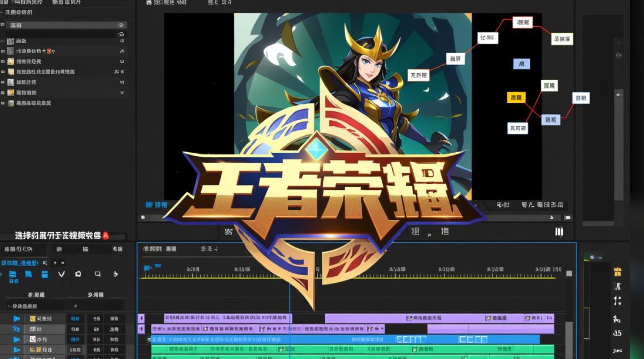The image size is (644, 359).
Task: Click the white double-bar pause icon below the preview
Action: (x=559, y=232)
